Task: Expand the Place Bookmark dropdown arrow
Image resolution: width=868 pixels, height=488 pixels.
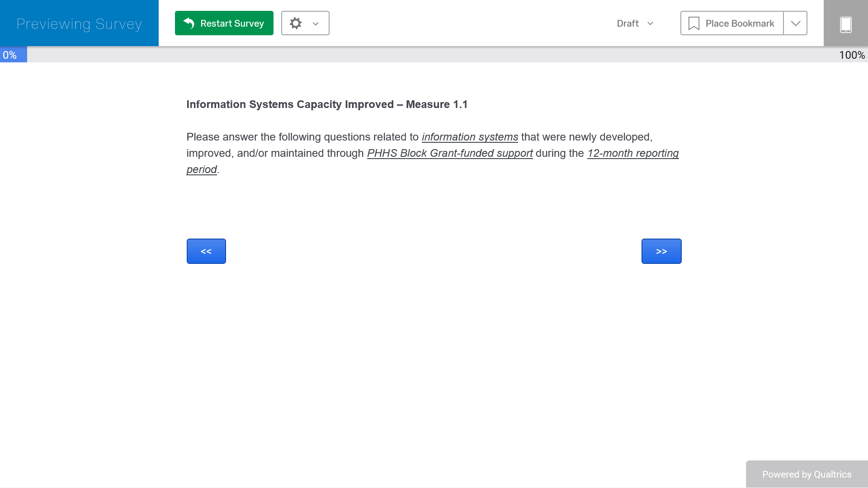Action: click(795, 23)
